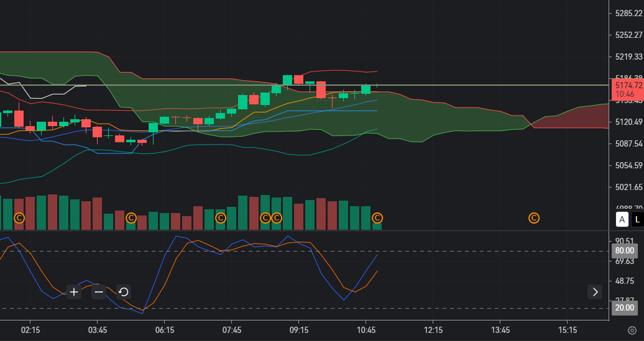The width and height of the screenshot is (644, 341).
Task: Select the 80.00 overbought level label
Action: [x=624, y=251]
